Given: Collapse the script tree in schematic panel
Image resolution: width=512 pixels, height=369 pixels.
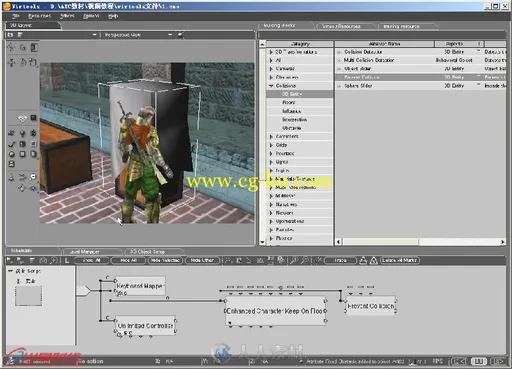Looking at the screenshot, I should coord(10,271).
